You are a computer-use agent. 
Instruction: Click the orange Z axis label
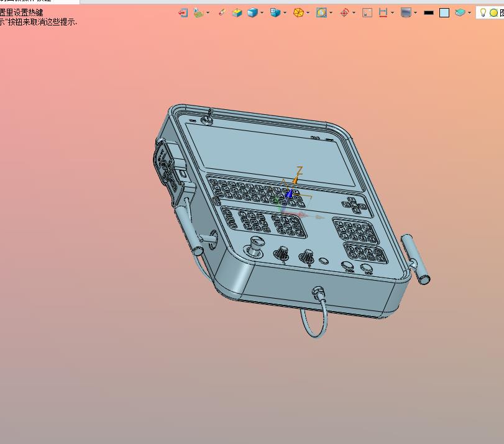[299, 171]
